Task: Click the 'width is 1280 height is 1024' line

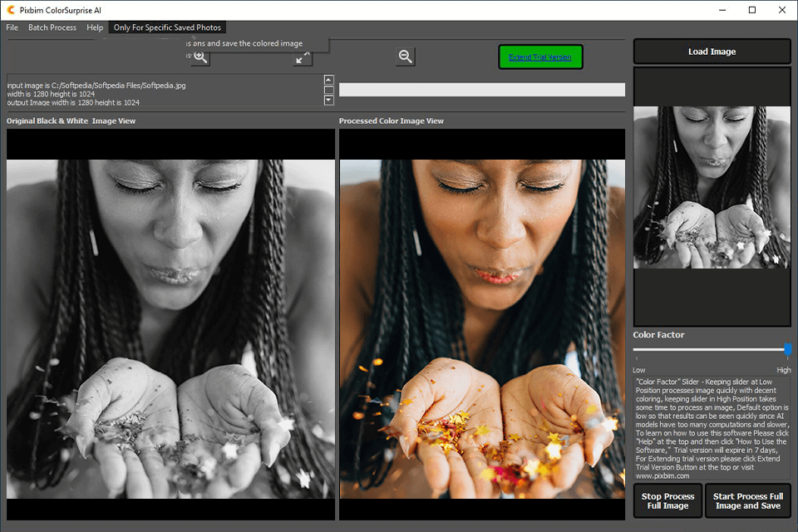Action: pos(51,94)
